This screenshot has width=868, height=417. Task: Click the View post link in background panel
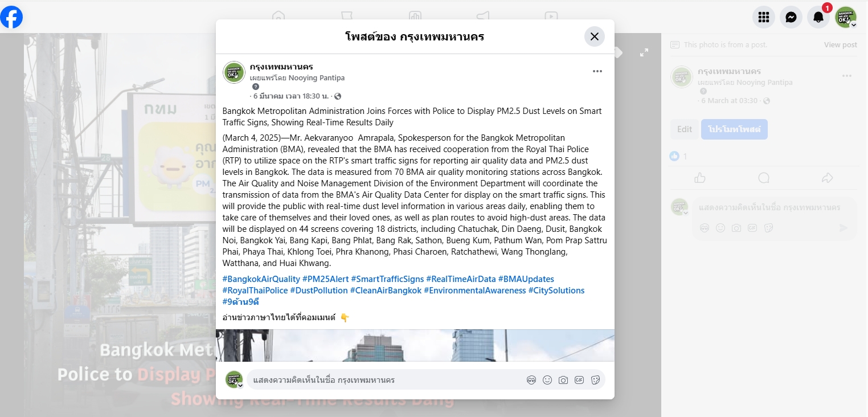(x=840, y=45)
